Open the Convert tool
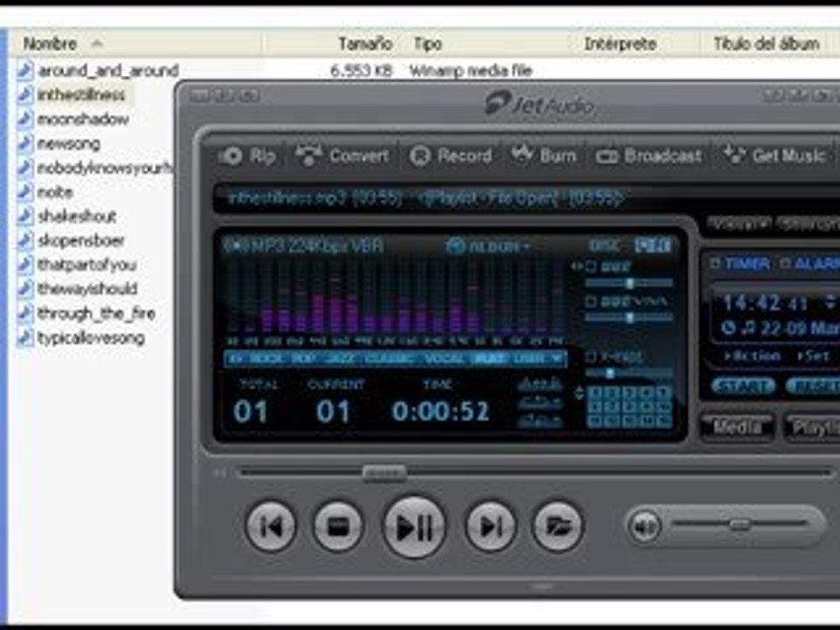This screenshot has width=840, height=630. (x=342, y=156)
